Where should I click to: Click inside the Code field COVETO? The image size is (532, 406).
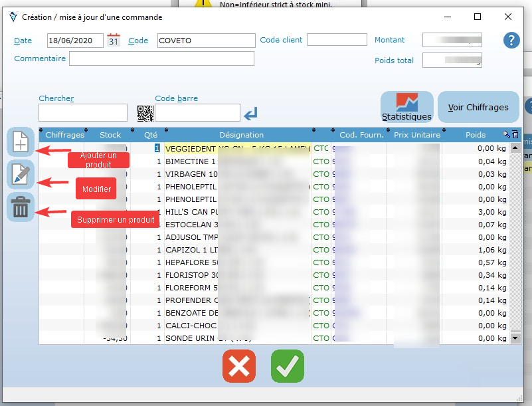(207, 41)
